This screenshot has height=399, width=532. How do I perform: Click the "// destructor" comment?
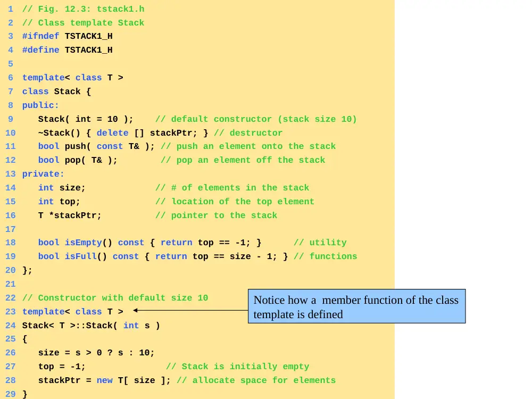[248, 133]
